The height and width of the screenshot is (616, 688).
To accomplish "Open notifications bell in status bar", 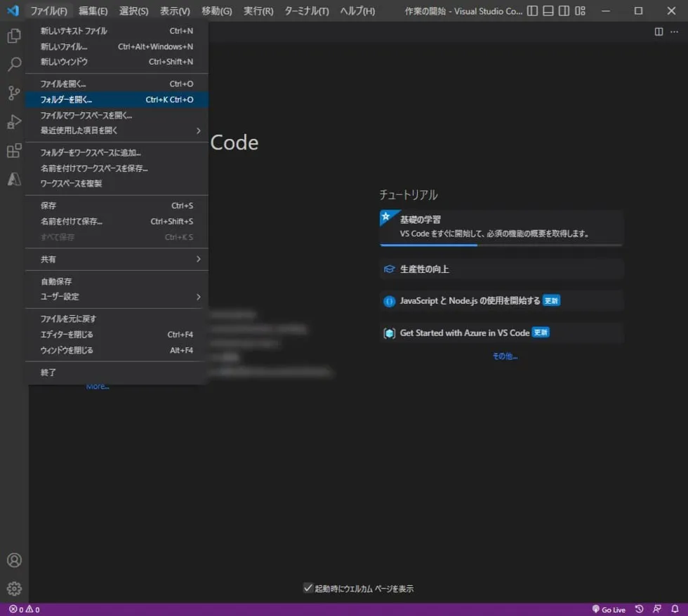I will [x=675, y=609].
